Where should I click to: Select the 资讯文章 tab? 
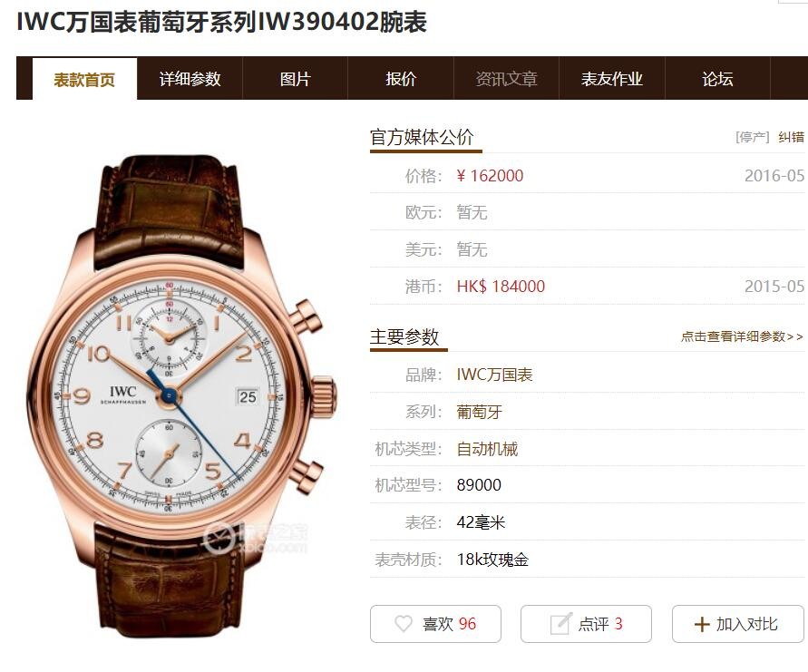[507, 79]
